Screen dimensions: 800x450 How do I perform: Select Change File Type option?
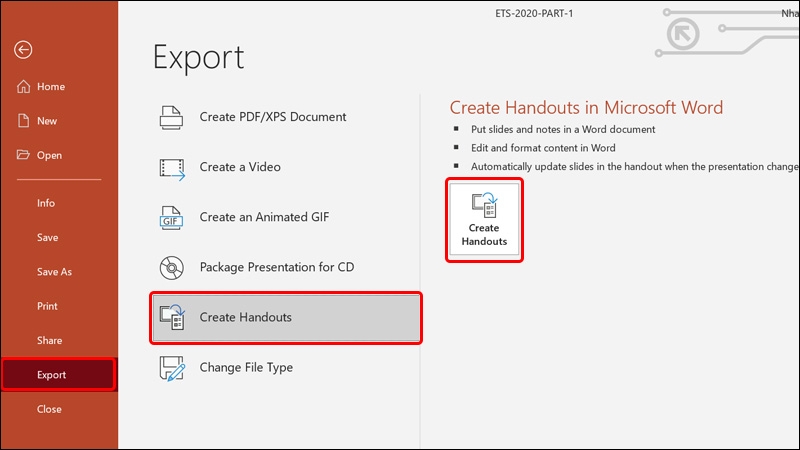[246, 367]
